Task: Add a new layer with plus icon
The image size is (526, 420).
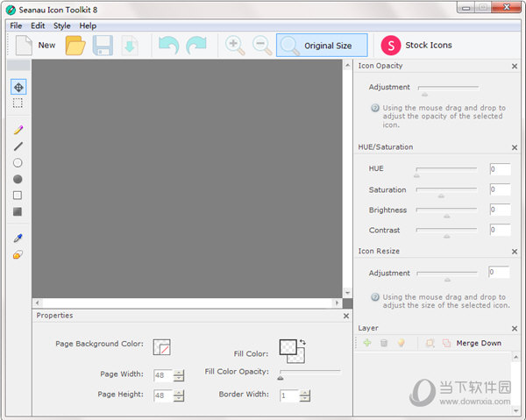Action: pyautogui.click(x=367, y=343)
